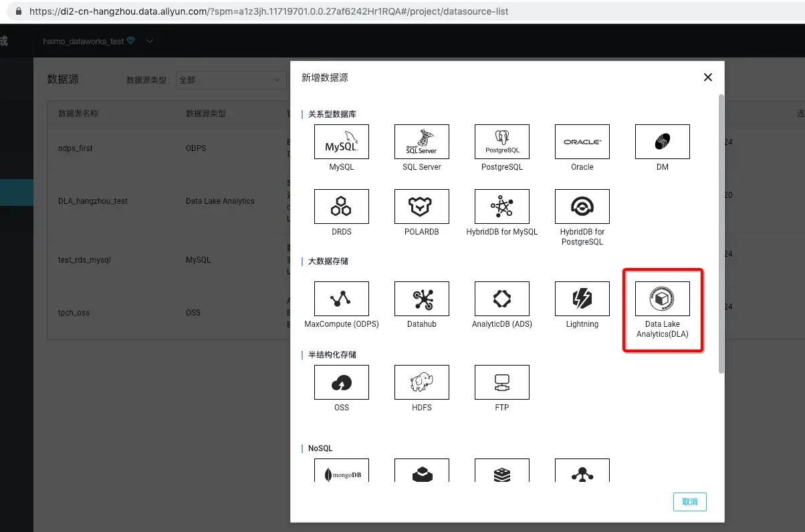The width and height of the screenshot is (805, 532).
Task: Choose the AnalyticDB (ADS) icon
Action: (x=502, y=299)
